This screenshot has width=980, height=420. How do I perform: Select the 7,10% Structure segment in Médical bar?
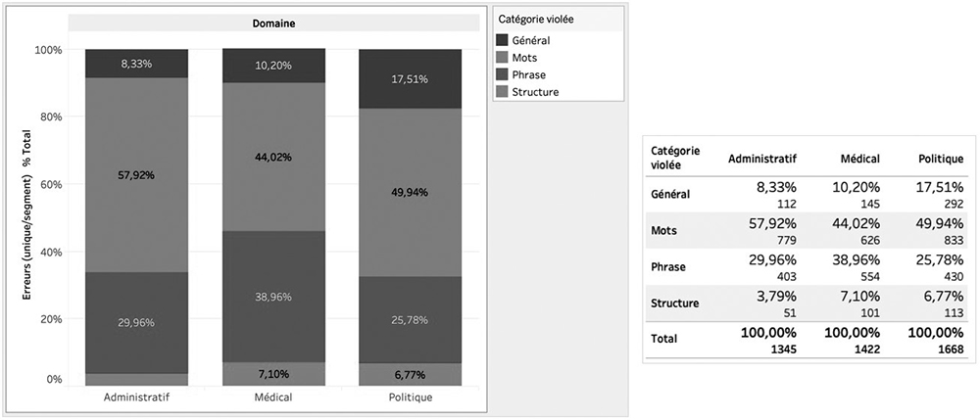tap(273, 374)
